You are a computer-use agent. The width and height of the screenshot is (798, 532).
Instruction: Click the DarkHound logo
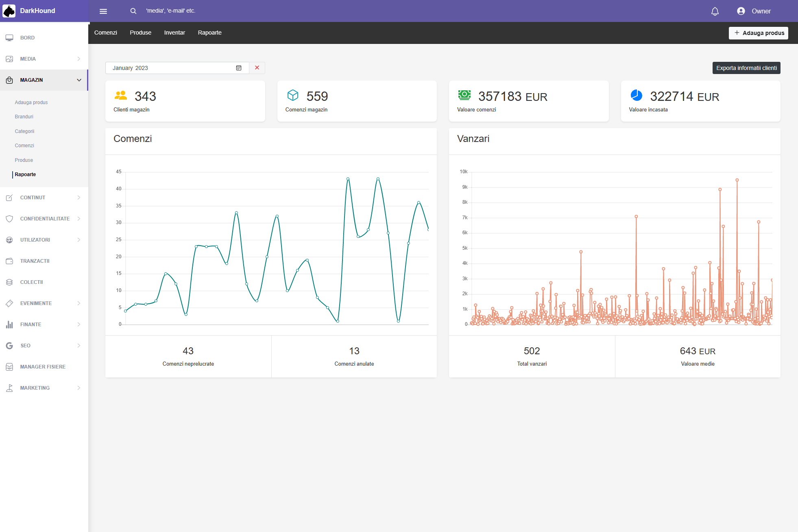[x=9, y=11]
